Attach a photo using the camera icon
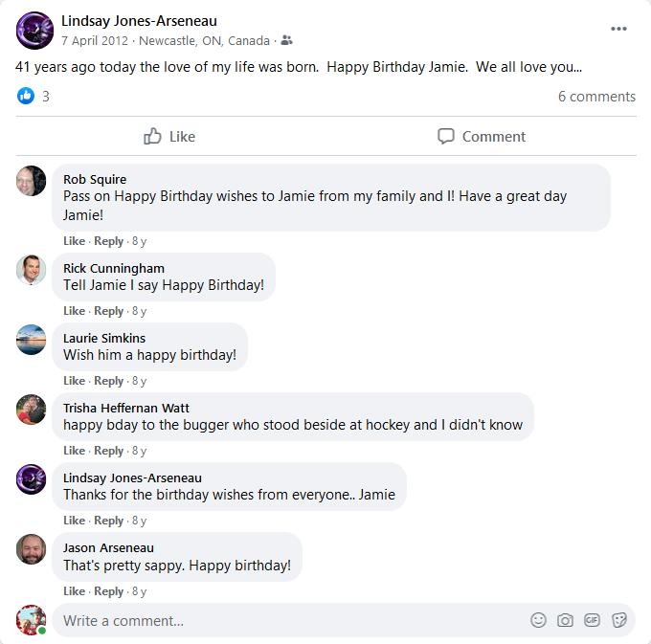 click(x=566, y=620)
